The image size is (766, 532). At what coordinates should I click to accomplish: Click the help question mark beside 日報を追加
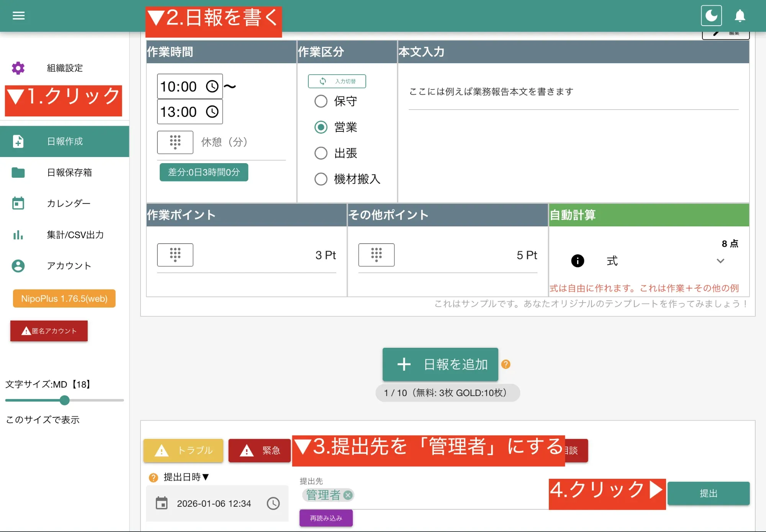pos(506,365)
